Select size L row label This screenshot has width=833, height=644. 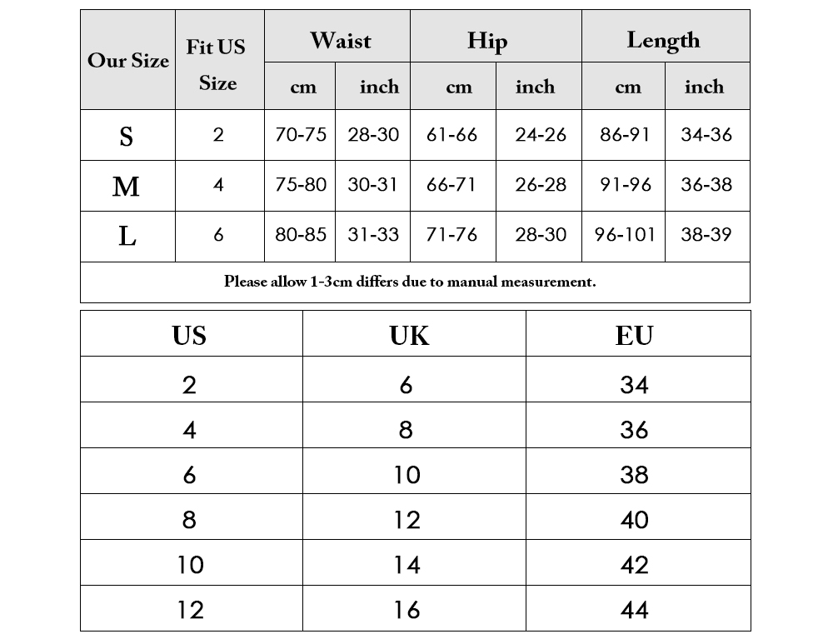coord(128,237)
